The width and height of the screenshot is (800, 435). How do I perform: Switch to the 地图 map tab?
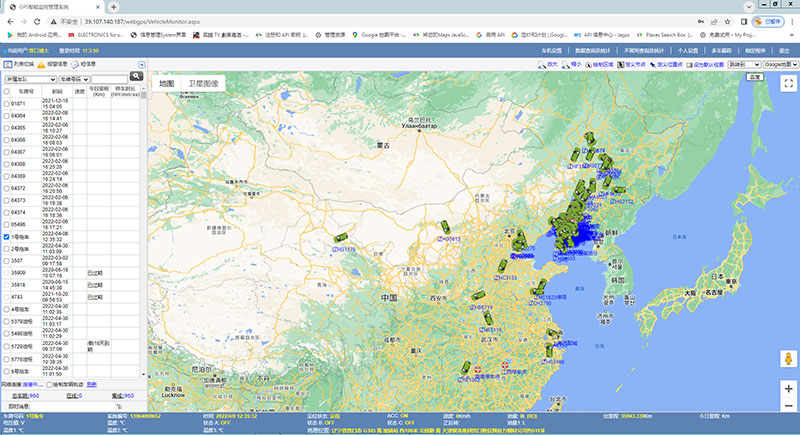pos(166,84)
